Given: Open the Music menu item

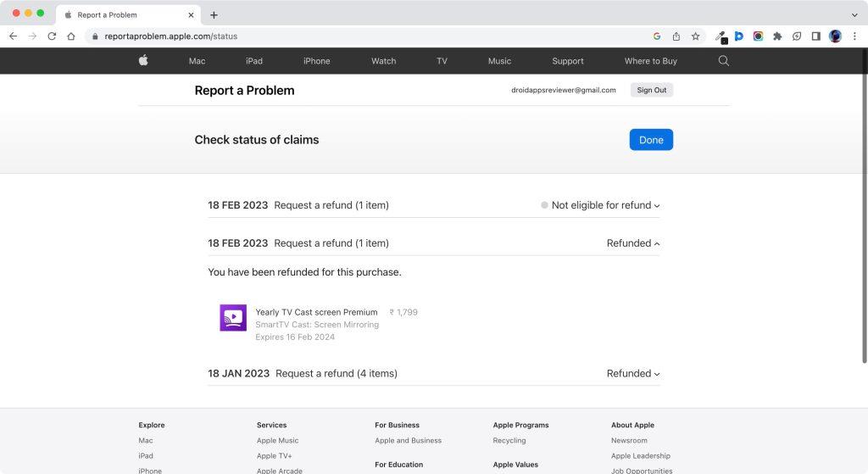Looking at the screenshot, I should tap(499, 61).
